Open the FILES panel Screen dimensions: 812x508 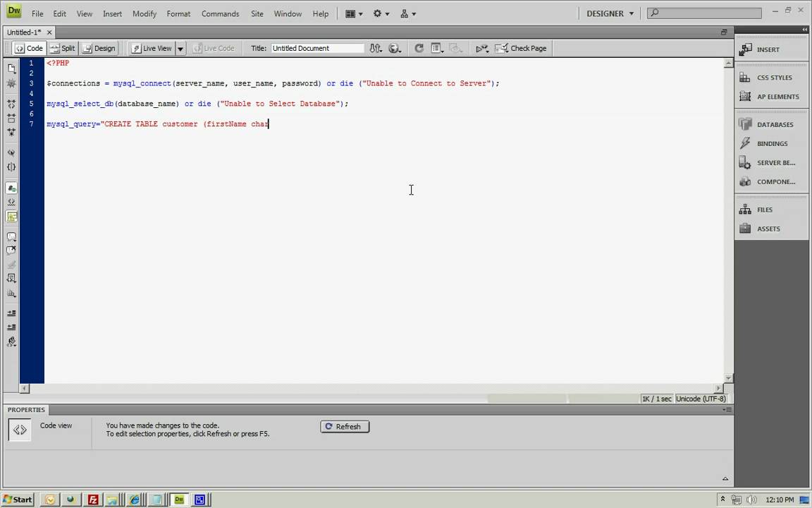[771, 210]
